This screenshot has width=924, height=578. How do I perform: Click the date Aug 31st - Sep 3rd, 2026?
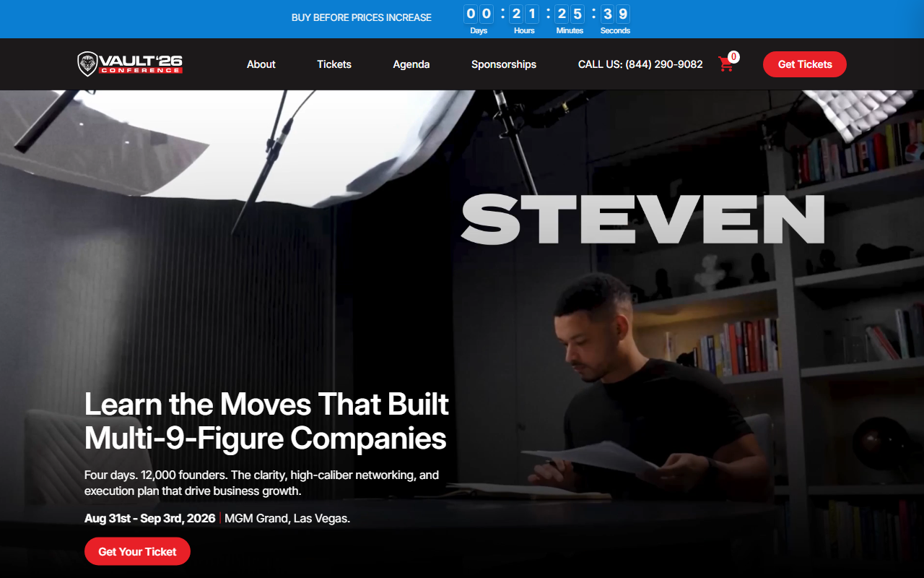[x=150, y=518]
